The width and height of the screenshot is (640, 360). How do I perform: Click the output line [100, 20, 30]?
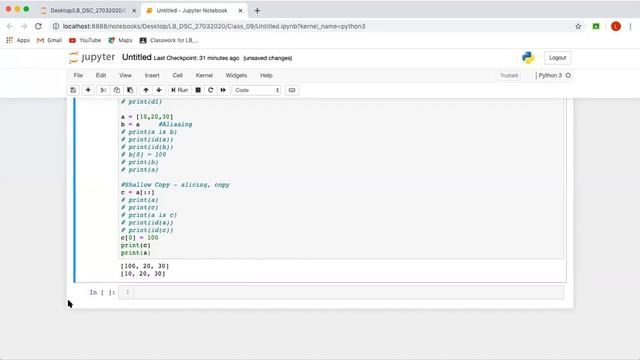pos(144,266)
